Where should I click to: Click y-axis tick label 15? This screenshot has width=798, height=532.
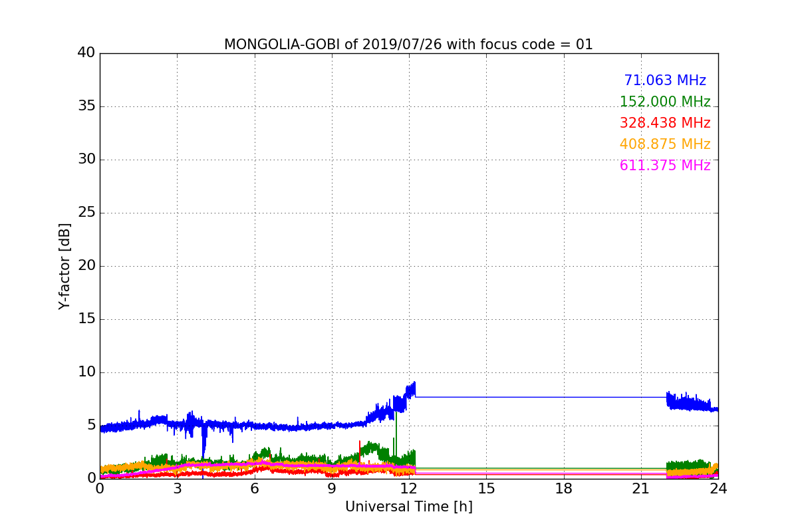tap(86, 319)
